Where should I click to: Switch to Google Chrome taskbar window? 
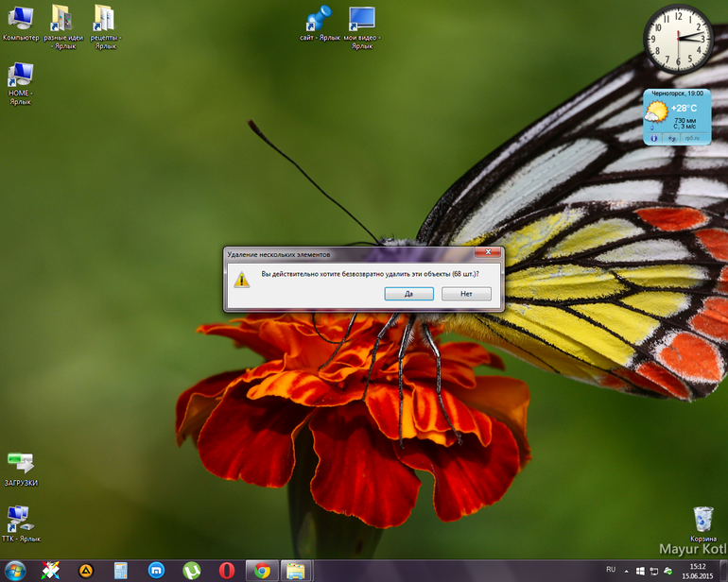tap(262, 571)
